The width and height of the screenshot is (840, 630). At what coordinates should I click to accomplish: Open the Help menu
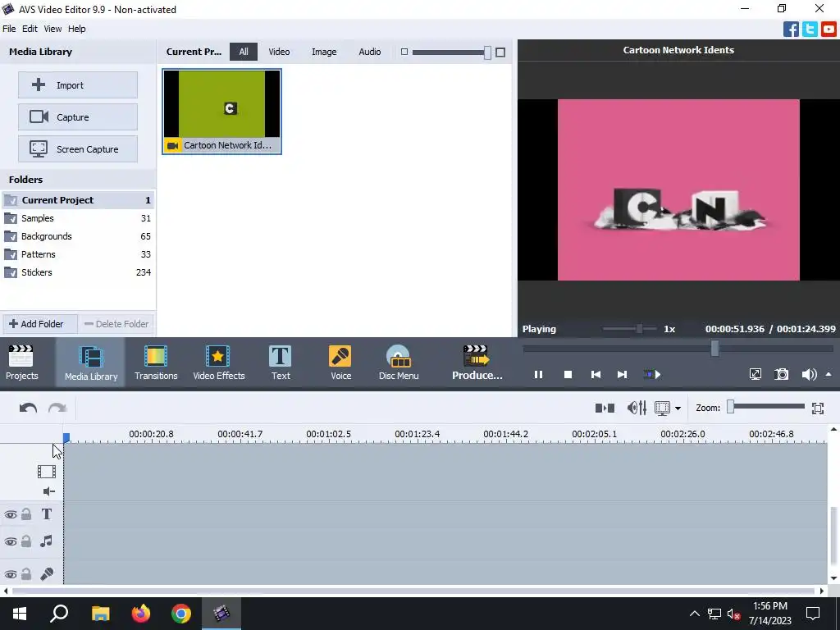click(76, 29)
